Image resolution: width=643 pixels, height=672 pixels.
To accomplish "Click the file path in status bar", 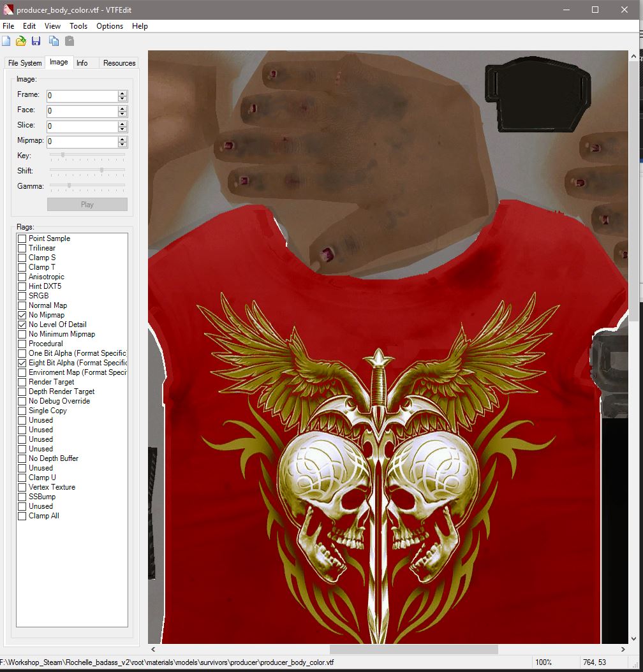I will point(166,662).
